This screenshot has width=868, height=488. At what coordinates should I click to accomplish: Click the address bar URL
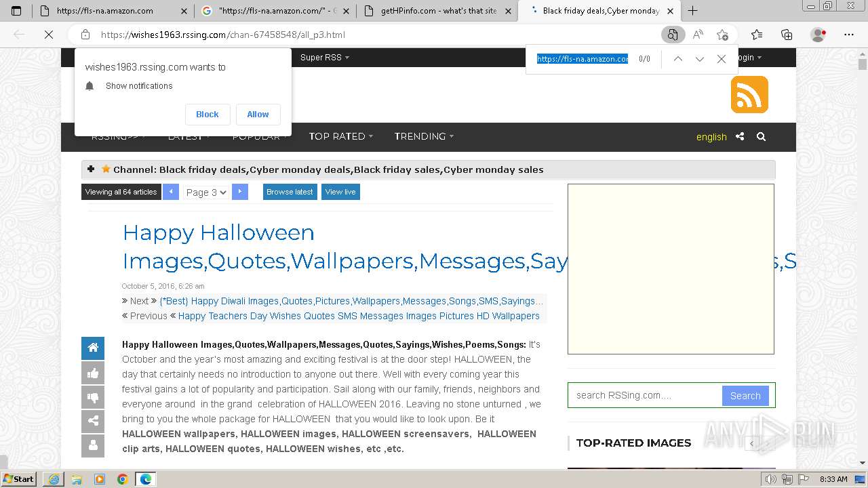(x=223, y=35)
